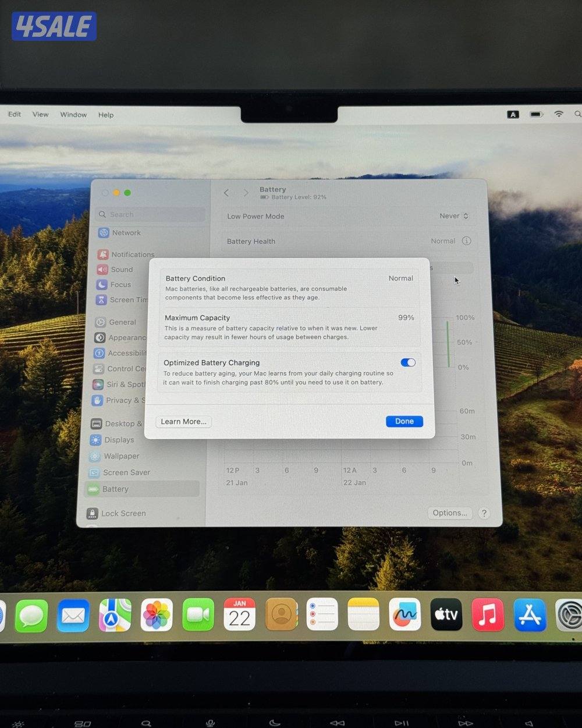Select Lock Screen in the sidebar
The width and height of the screenshot is (582, 728).
[123, 513]
